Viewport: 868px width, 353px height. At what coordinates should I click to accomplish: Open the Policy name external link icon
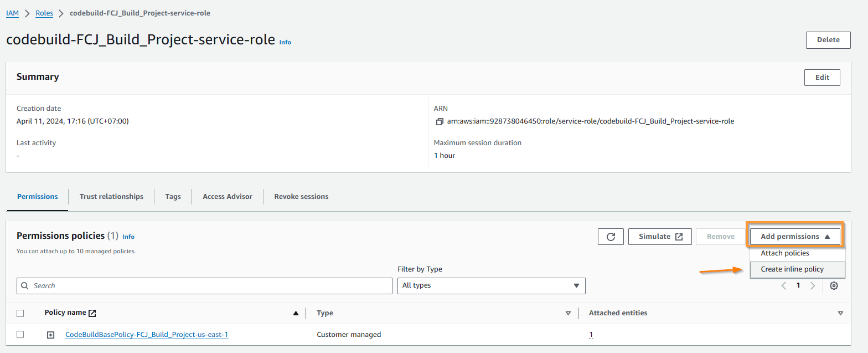pyautogui.click(x=92, y=313)
